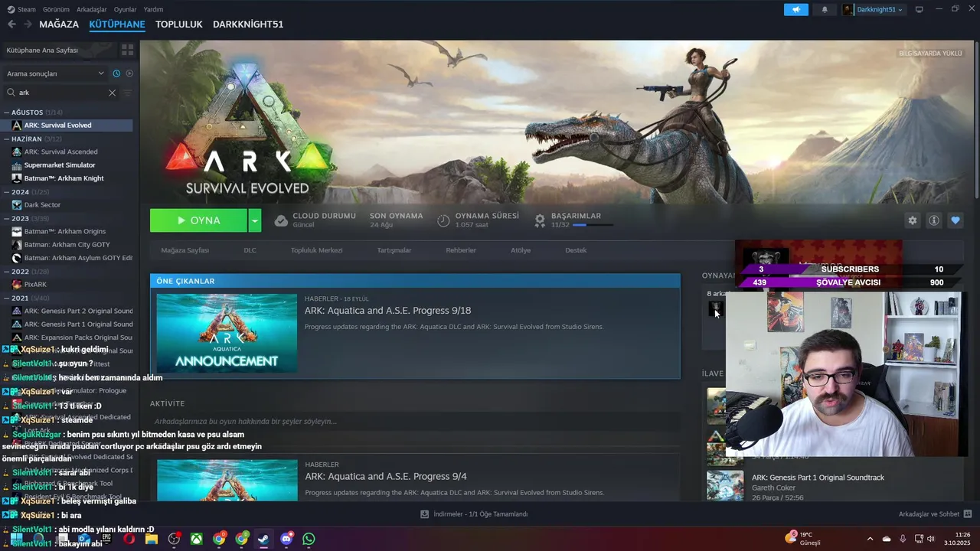This screenshot has width=980, height=551.
Task: Click the blue announcements megaphone icon
Action: click(795, 9)
